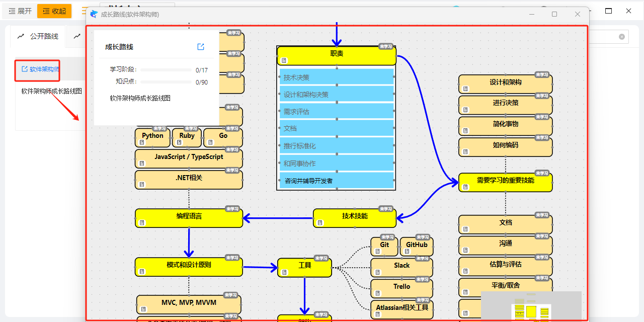
Task: Switch to the 公开路线 tab
Action: coord(38,36)
